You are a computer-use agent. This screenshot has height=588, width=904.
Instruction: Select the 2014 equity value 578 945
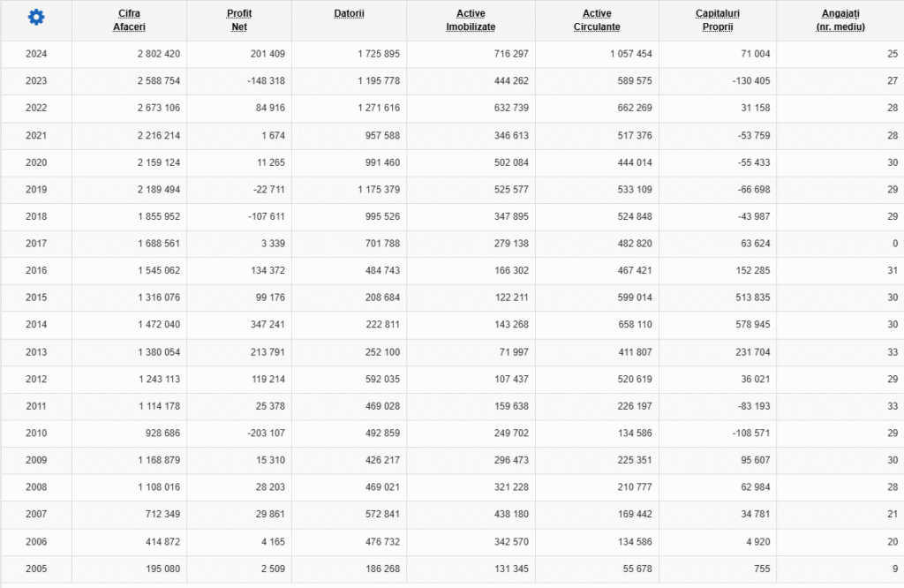[750, 325]
